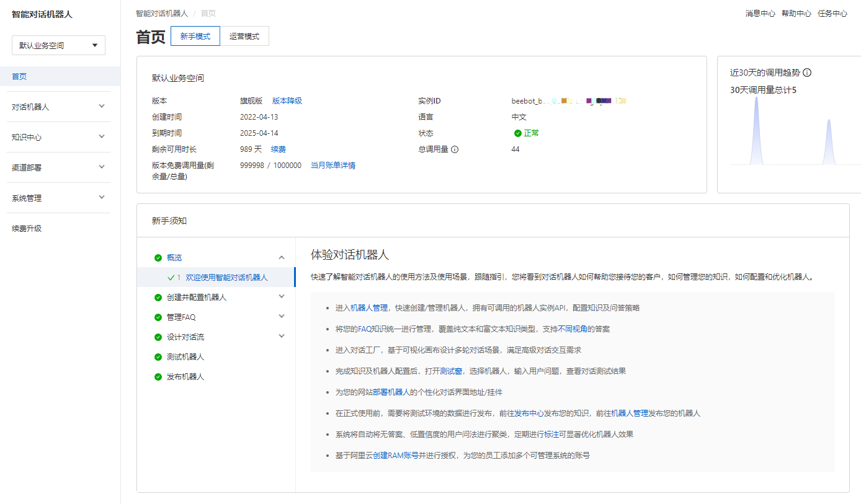Click the 30-day call trend chart
This screenshot has height=504, width=861.
tap(795, 131)
